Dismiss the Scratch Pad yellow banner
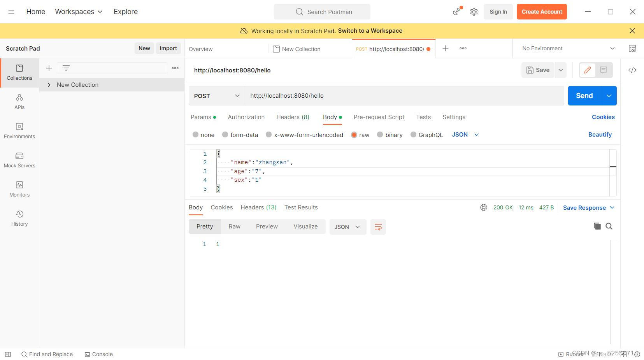 632,31
